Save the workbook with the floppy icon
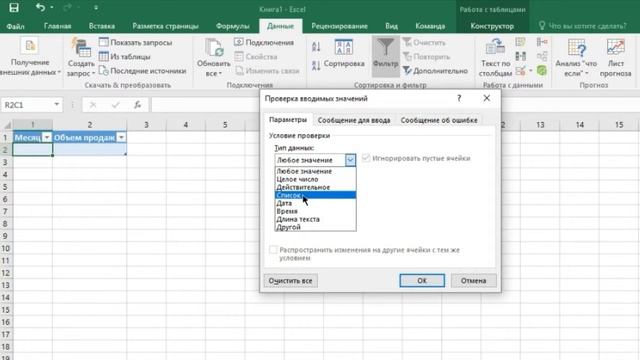The height and width of the screenshot is (360, 640). [x=14, y=8]
